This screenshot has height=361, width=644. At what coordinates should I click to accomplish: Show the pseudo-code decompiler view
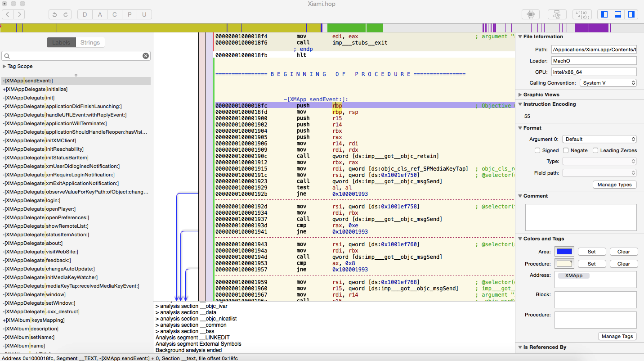582,14
